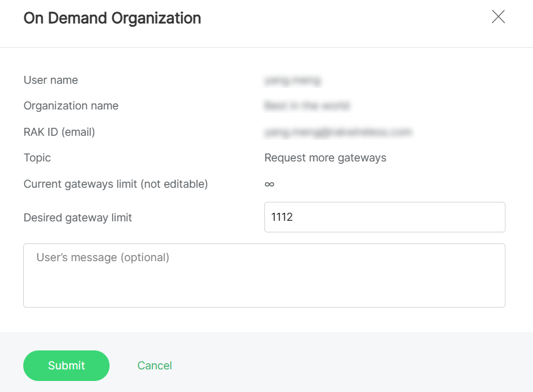Click the User name label
Screen dimensions: 533x392
tap(50, 80)
